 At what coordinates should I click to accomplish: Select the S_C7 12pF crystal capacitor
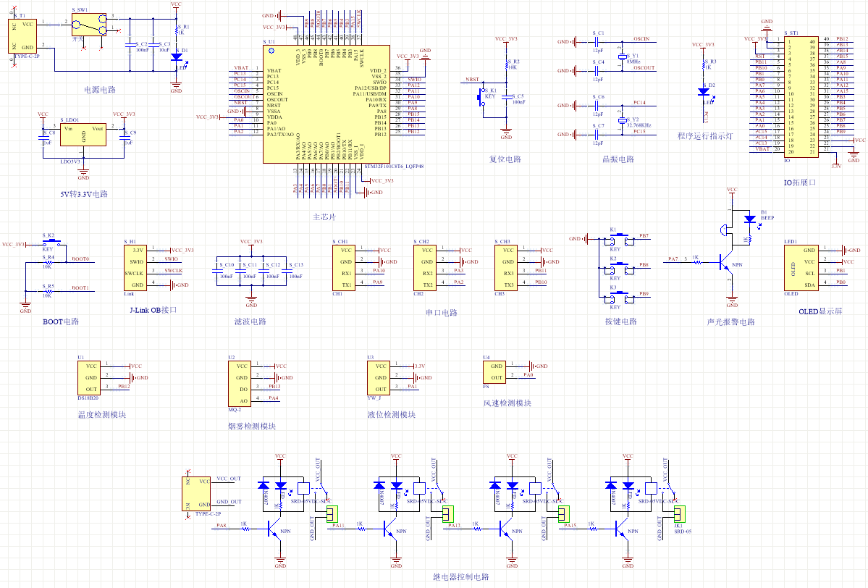point(597,134)
